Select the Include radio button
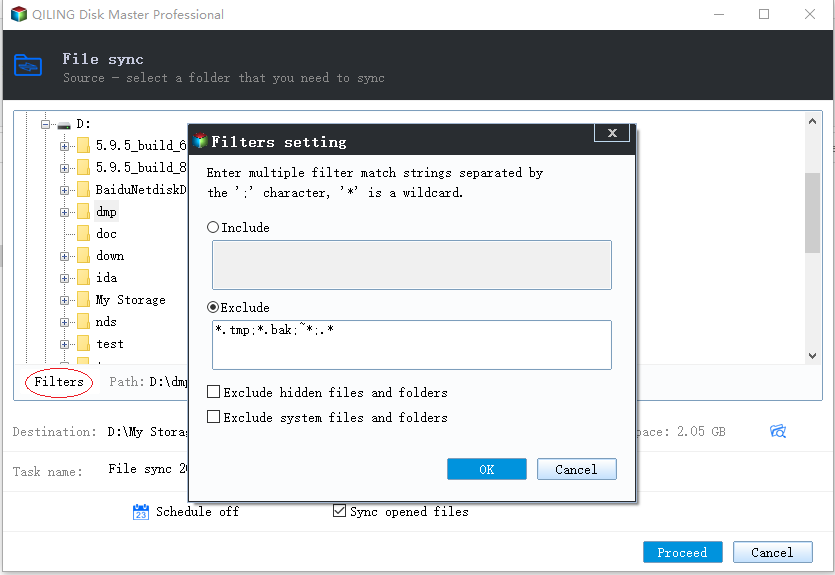835x575 pixels. click(213, 227)
